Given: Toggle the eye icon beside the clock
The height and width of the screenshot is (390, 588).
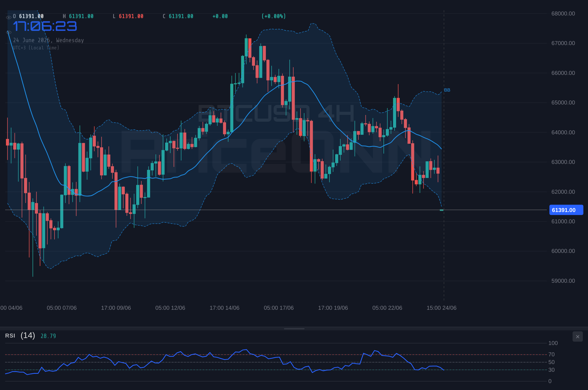Looking at the screenshot, I should click(8, 32).
